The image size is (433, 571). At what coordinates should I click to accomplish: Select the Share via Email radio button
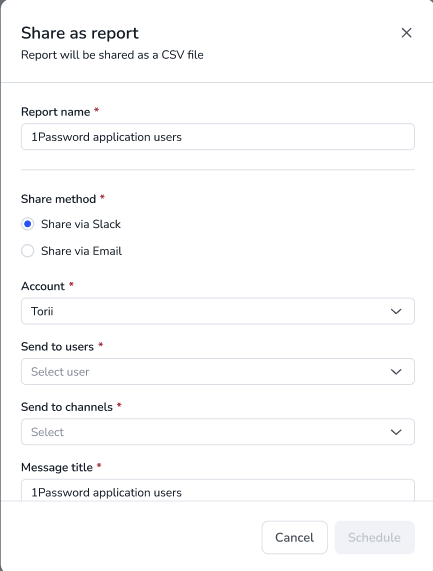pyautogui.click(x=28, y=251)
